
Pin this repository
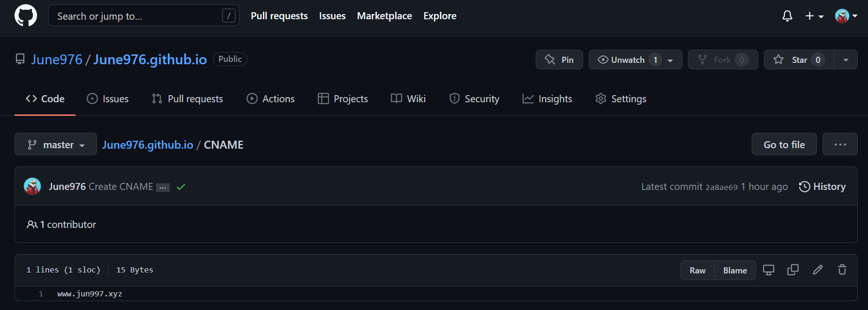pyautogui.click(x=559, y=60)
